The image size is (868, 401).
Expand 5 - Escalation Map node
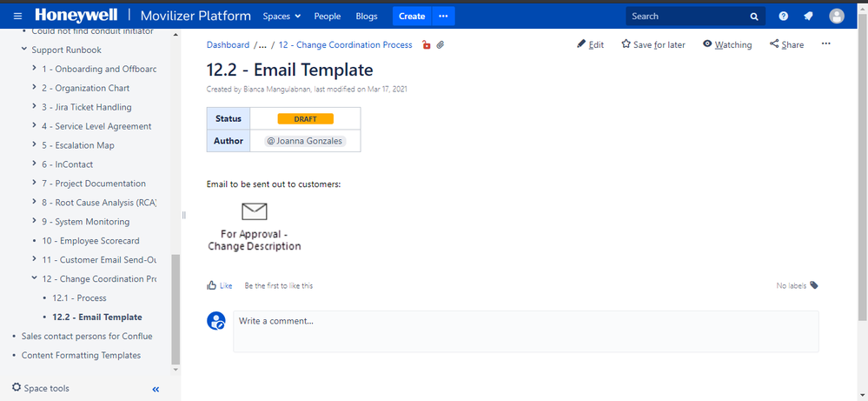35,145
